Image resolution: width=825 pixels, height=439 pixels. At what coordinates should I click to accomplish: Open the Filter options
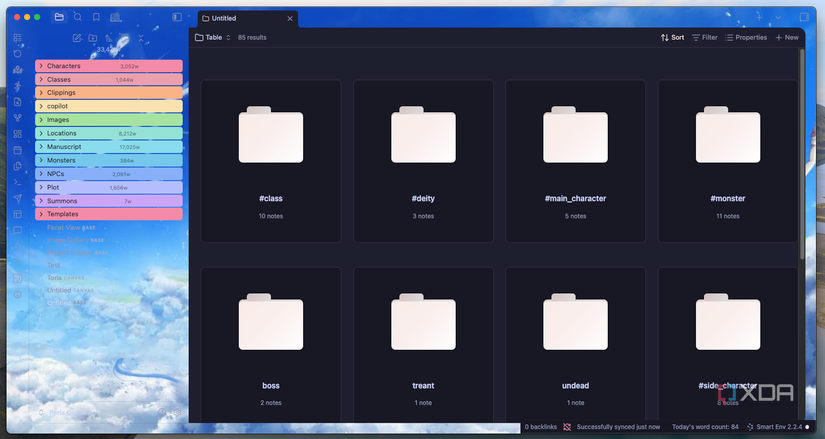(x=705, y=37)
